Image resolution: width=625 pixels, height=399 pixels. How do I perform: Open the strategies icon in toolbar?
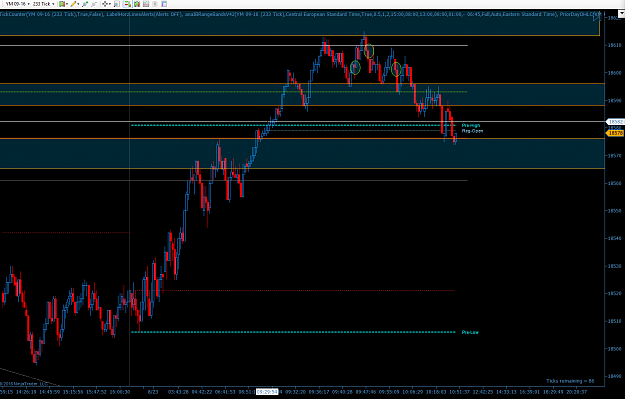146,4
